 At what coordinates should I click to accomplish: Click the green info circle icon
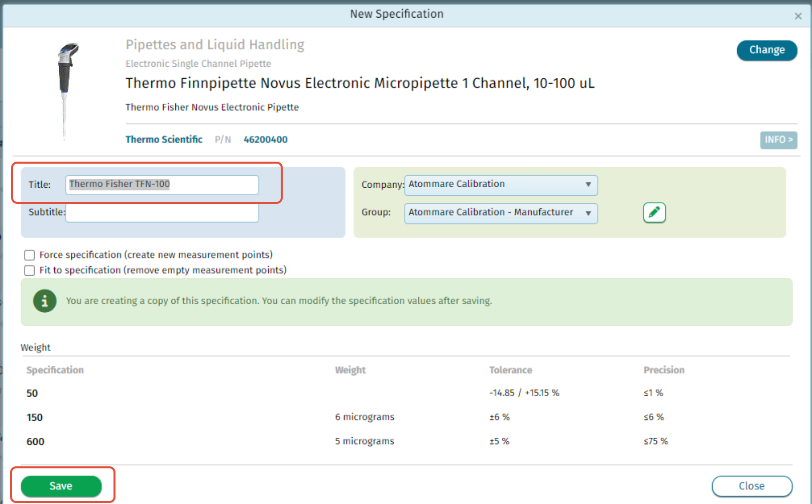pos(45,301)
